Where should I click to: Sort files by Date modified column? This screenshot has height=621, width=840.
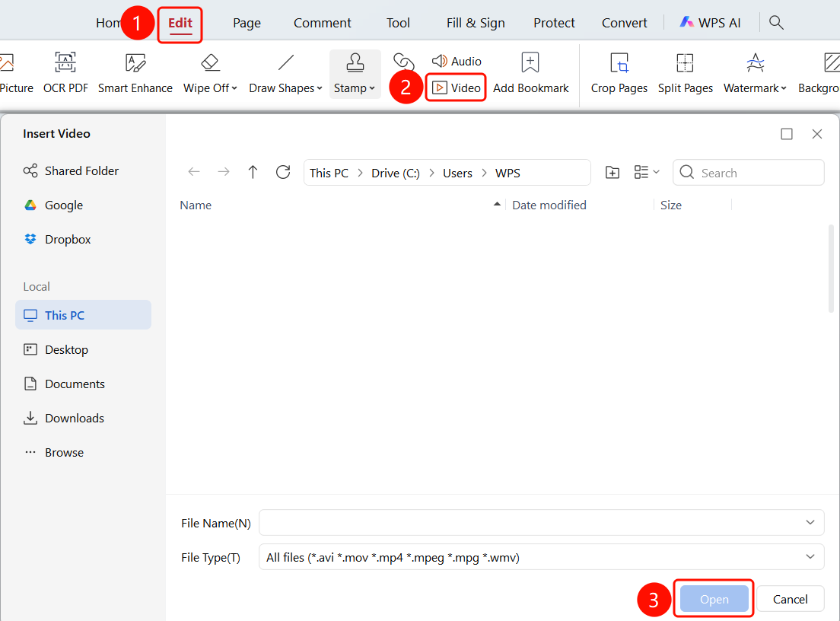pyautogui.click(x=549, y=205)
